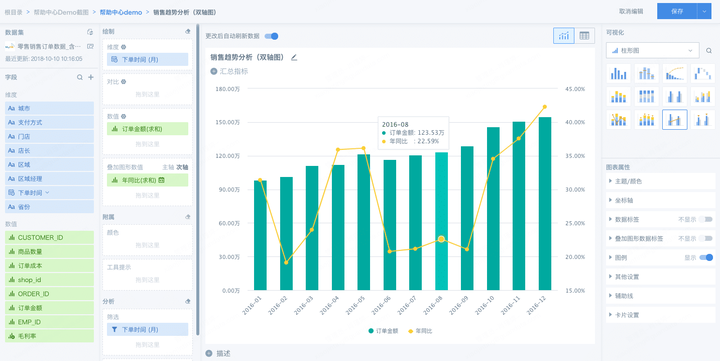
Task: Select the 城市 dimension field
Action: tap(49, 108)
